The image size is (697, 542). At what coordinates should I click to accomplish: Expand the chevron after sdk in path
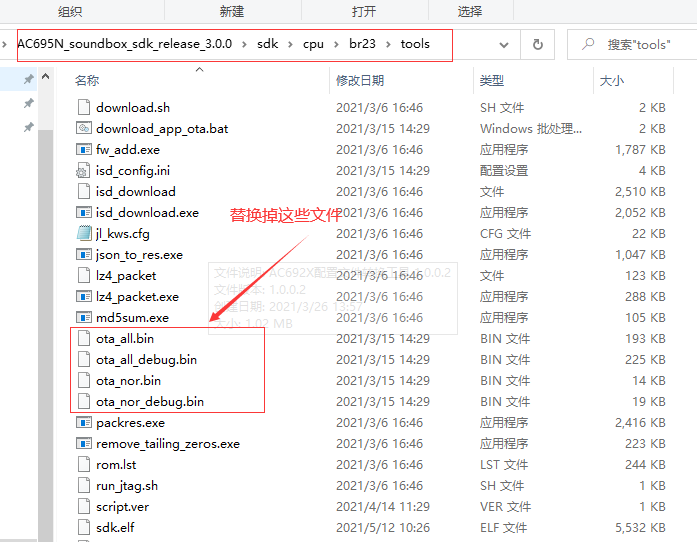[290, 44]
